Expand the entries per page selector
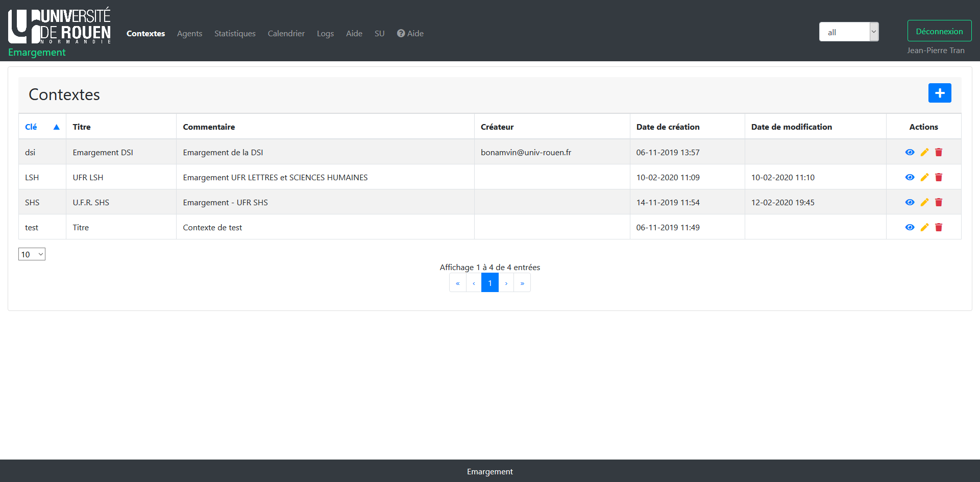Image resolution: width=980 pixels, height=482 pixels. (x=32, y=254)
